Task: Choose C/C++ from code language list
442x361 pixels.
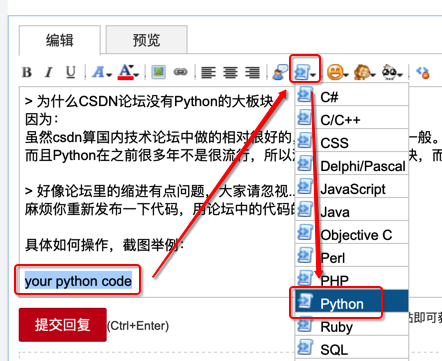Action: [x=352, y=118]
